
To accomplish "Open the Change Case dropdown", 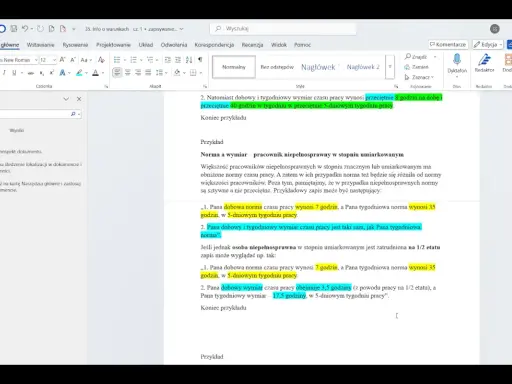I will click(86, 60).
